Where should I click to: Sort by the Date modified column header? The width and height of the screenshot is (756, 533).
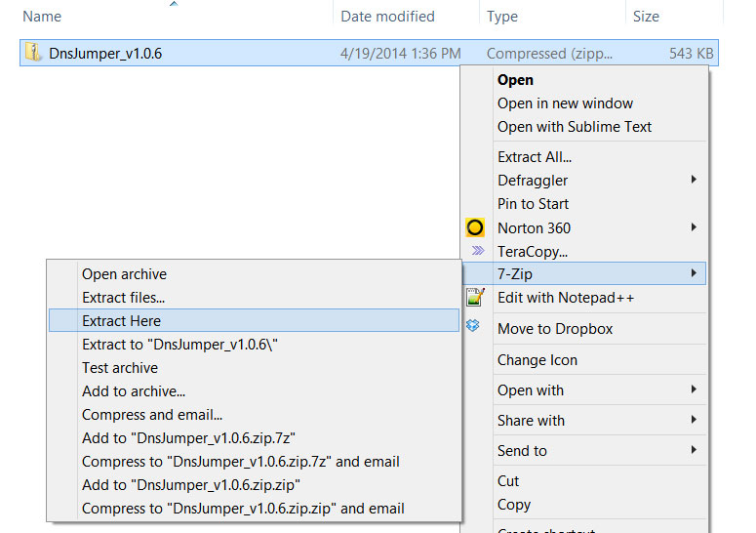pos(388,17)
